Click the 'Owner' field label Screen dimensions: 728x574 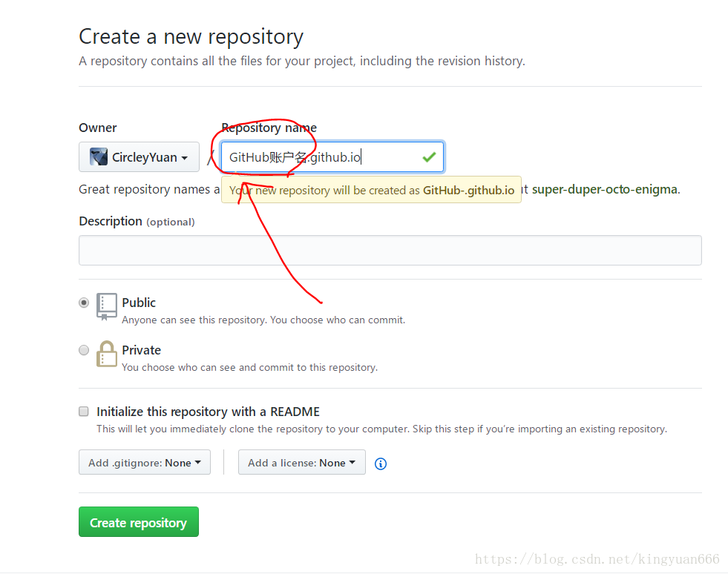97,128
